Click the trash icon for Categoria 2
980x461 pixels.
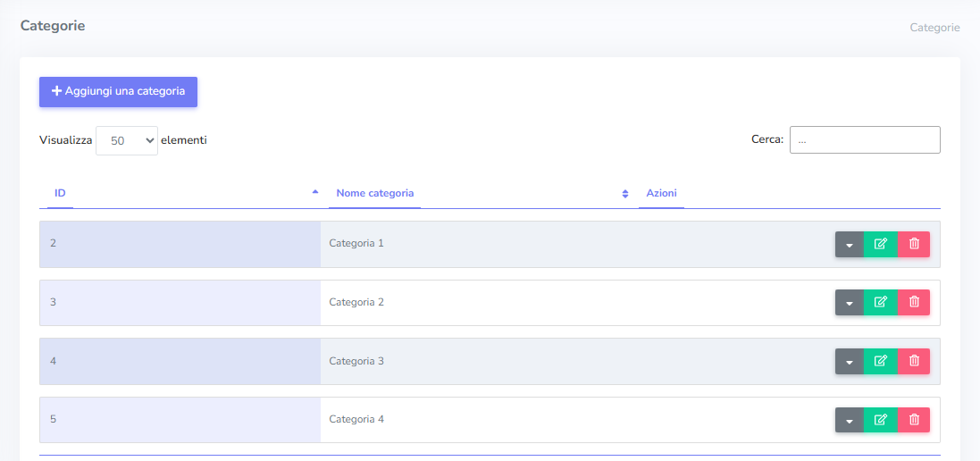(x=914, y=303)
